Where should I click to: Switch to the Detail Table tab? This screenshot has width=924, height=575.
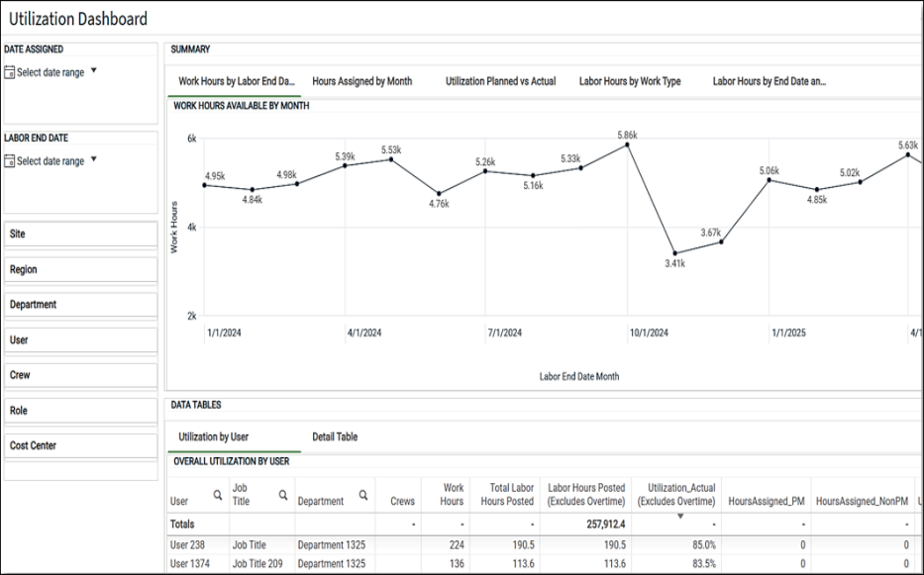pyautogui.click(x=335, y=436)
